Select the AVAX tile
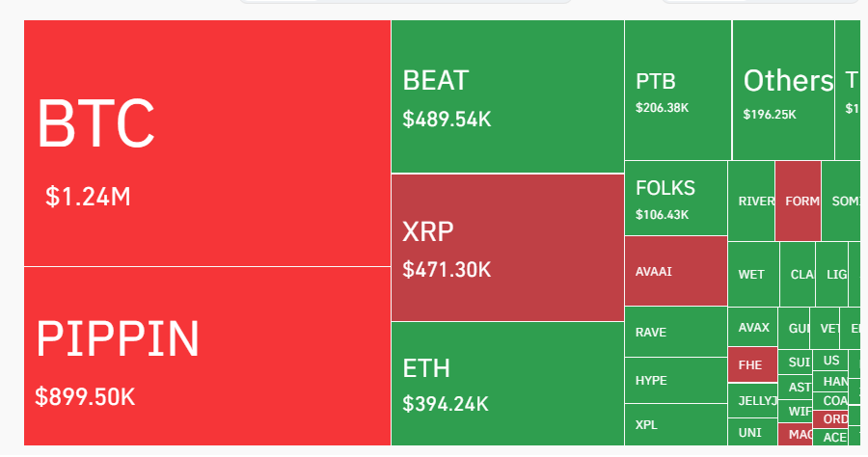 tap(752, 327)
